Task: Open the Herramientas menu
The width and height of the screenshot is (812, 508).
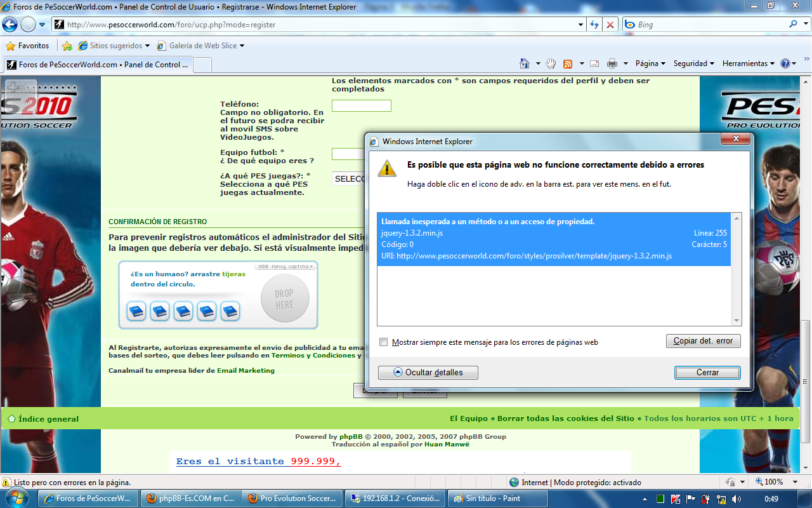Action: (x=749, y=63)
